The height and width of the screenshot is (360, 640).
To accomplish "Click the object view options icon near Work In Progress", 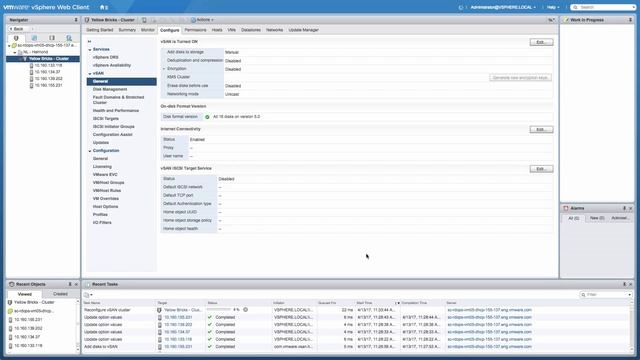I will (551, 20).
